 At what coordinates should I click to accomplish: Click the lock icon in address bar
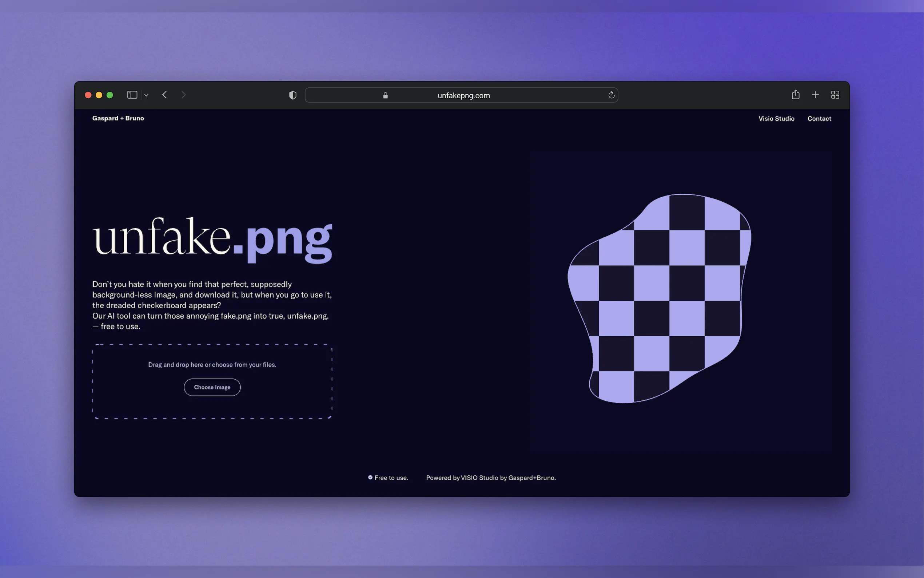tap(385, 96)
